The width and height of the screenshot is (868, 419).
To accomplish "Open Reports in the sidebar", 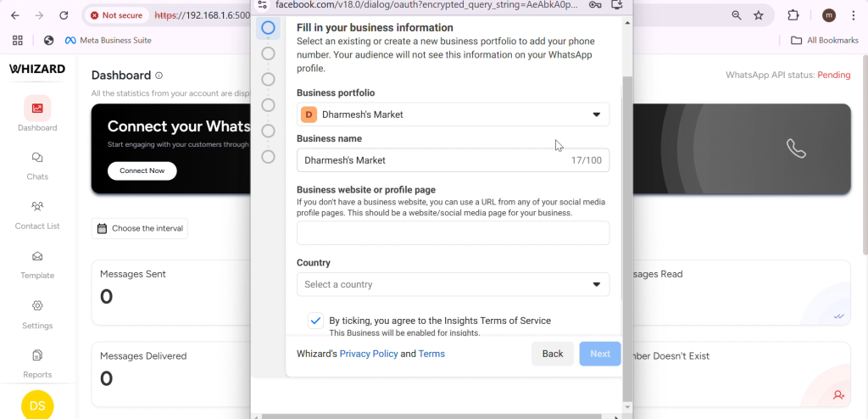I will coord(37,364).
